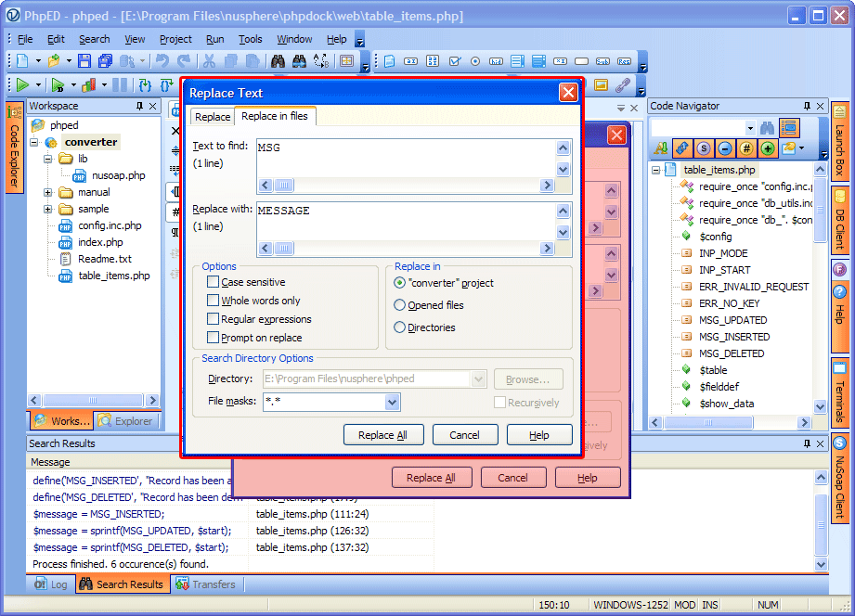Collapse table_items.php in Code Navigator
Viewport: 855px width, 616px height.
tap(656, 170)
